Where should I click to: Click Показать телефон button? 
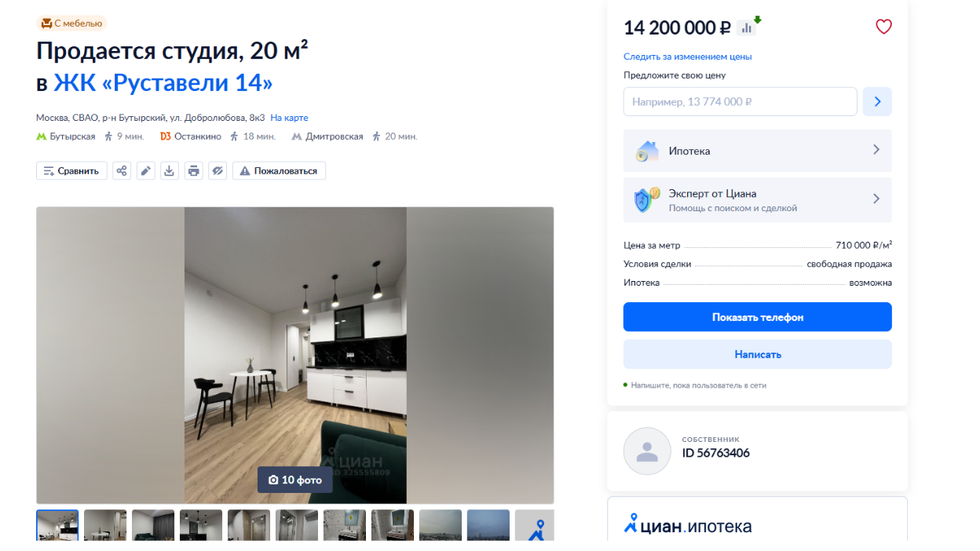point(758,317)
